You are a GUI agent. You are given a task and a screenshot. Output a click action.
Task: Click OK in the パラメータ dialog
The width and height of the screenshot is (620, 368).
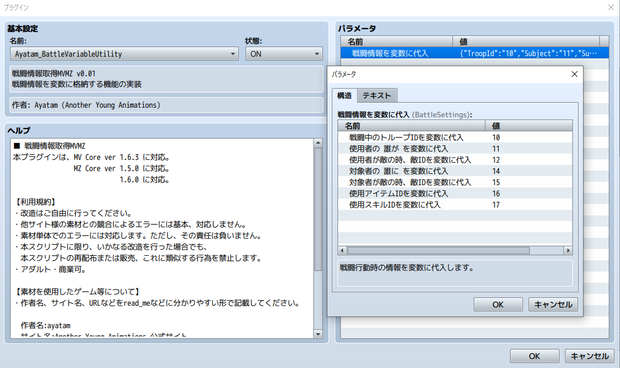point(498,304)
